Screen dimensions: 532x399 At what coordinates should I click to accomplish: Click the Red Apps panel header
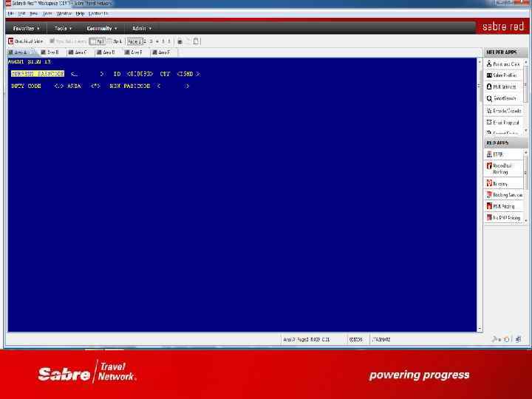(505, 143)
